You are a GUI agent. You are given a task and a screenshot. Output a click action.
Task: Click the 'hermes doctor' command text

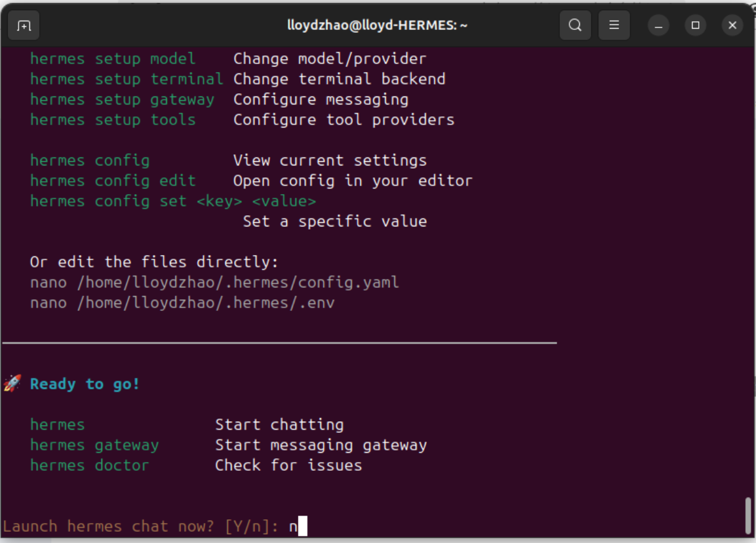coord(90,465)
